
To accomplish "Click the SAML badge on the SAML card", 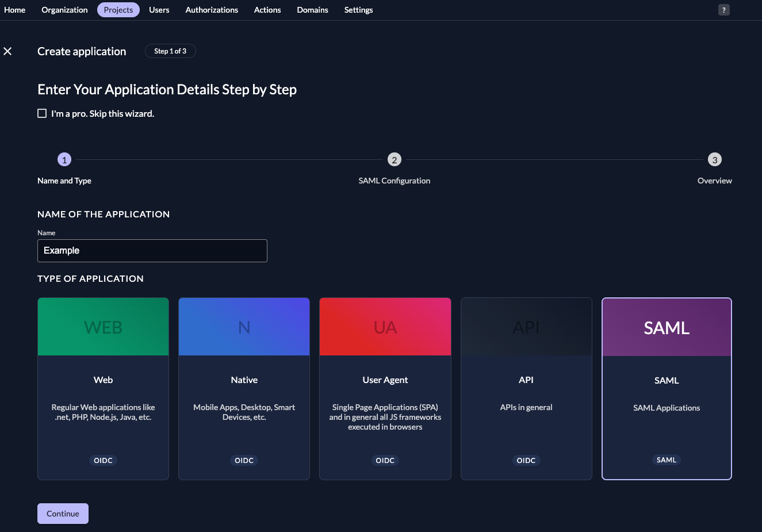I will pyautogui.click(x=667, y=460).
